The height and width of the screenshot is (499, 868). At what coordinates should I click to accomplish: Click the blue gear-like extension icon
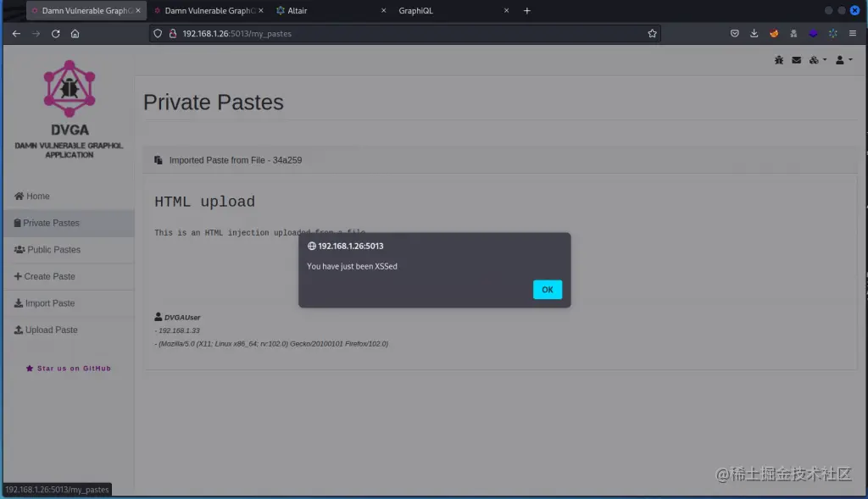point(832,34)
